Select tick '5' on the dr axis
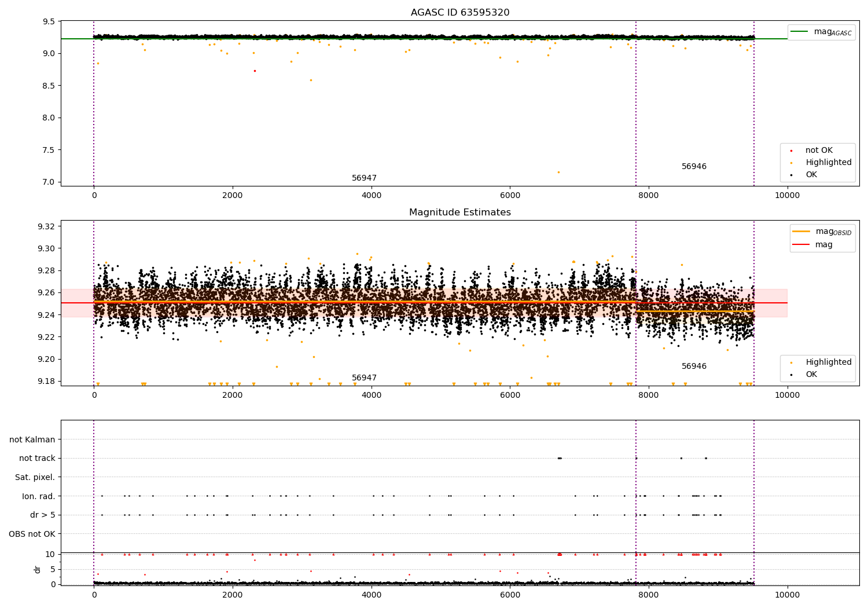Image resolution: width=868 pixels, height=608 pixels. point(53,570)
